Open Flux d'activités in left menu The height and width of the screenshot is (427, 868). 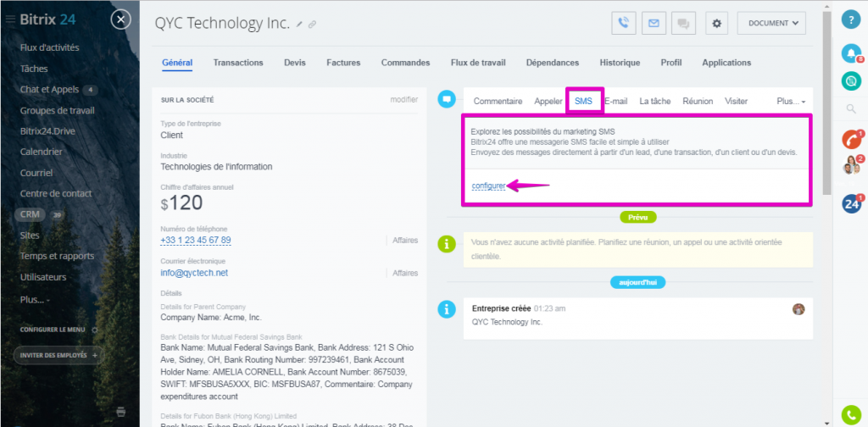[x=49, y=47]
